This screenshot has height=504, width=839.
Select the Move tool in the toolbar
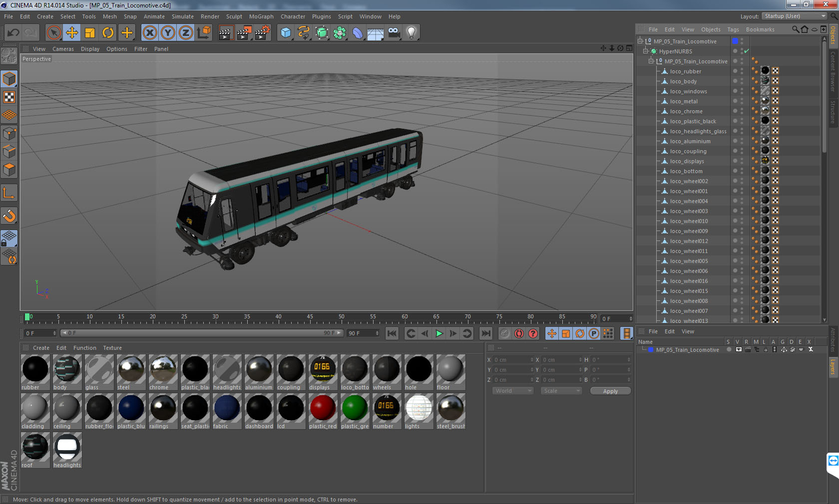pos(72,32)
